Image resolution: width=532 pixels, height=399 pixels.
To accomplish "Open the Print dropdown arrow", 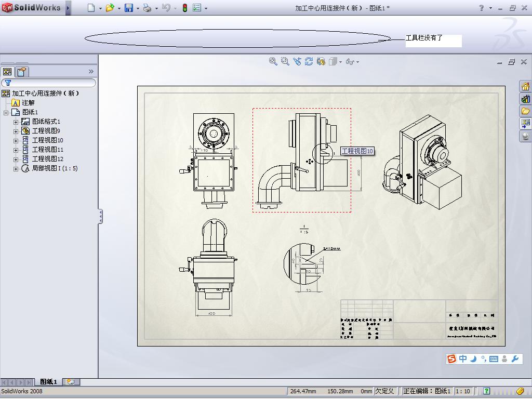I will 156,8.
